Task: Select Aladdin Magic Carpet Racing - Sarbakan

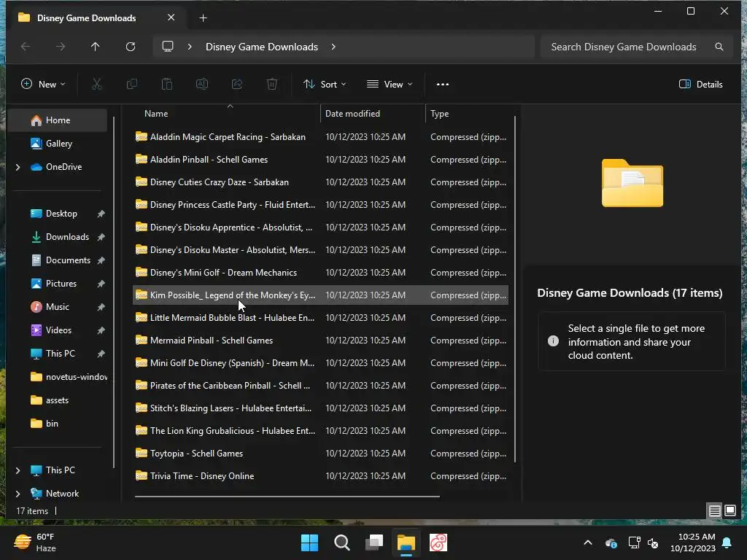Action: [321, 137]
